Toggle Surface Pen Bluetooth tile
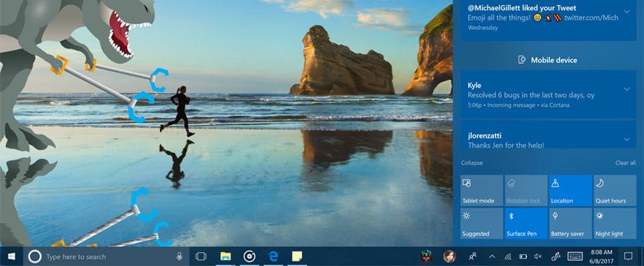644x266 pixels. (x=526, y=223)
